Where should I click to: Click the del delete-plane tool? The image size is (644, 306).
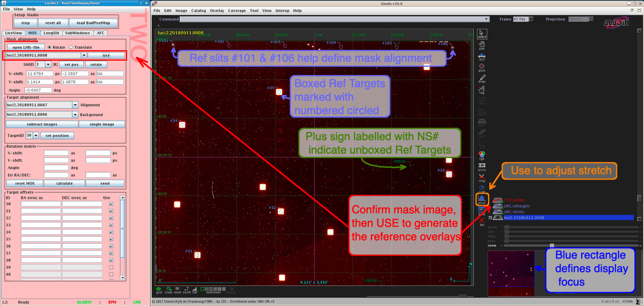coord(482,222)
